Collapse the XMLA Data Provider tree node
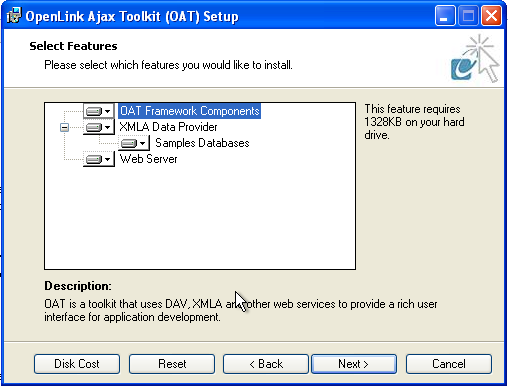The width and height of the screenshot is (508, 386). click(64, 127)
